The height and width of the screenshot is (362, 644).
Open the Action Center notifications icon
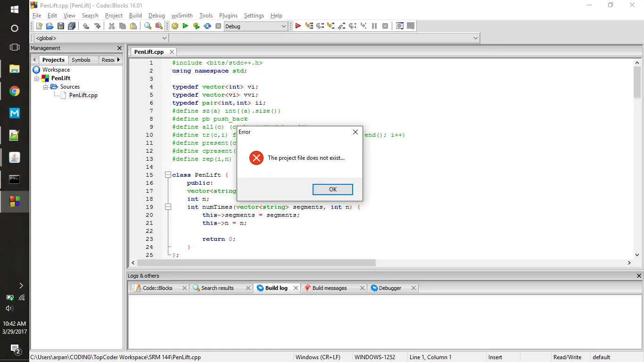15,349
